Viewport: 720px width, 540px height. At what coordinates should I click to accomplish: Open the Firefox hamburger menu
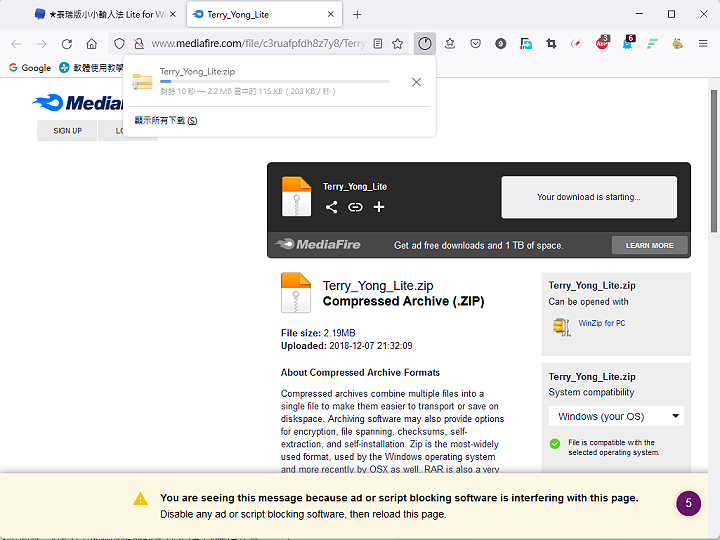[703, 44]
